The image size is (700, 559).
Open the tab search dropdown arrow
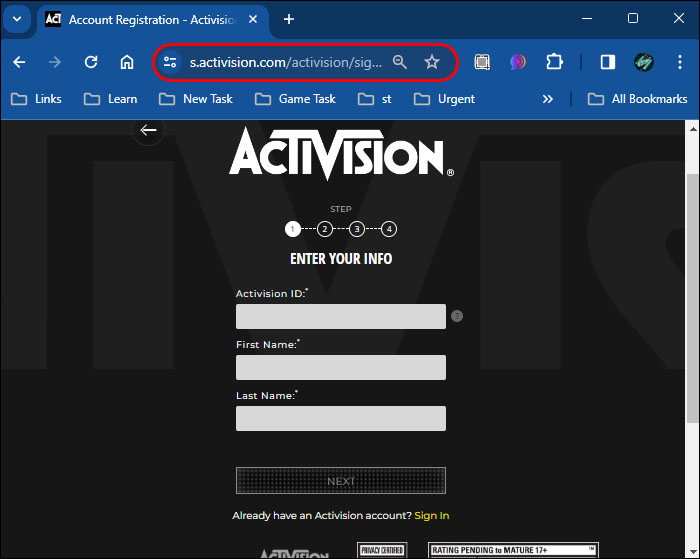point(17,19)
